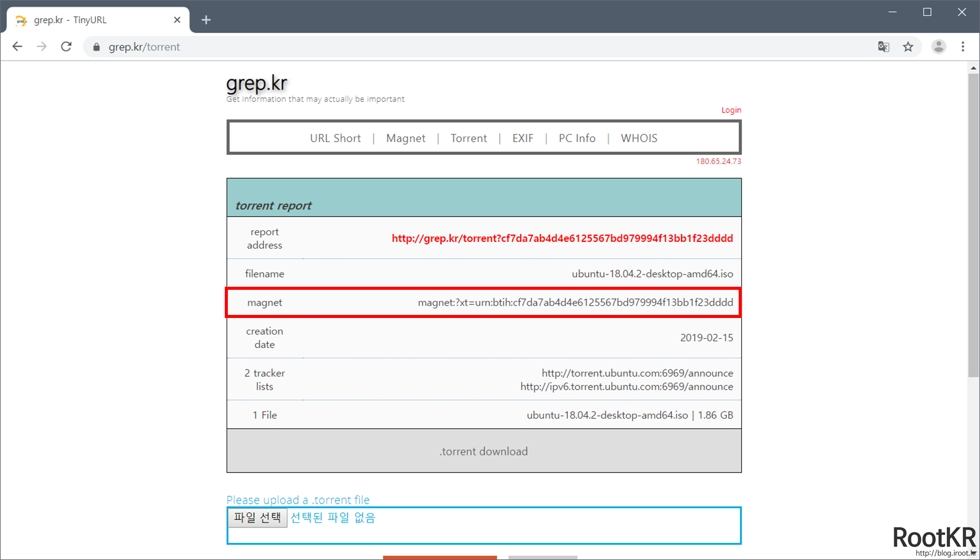Open the red report address link
This screenshot has height=560, width=980.
click(x=562, y=238)
